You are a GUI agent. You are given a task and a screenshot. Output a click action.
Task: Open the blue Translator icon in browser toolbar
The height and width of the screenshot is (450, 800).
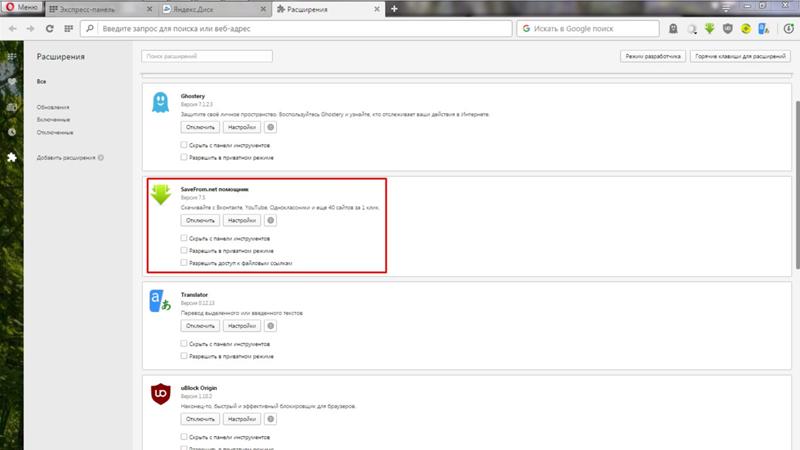tap(763, 29)
